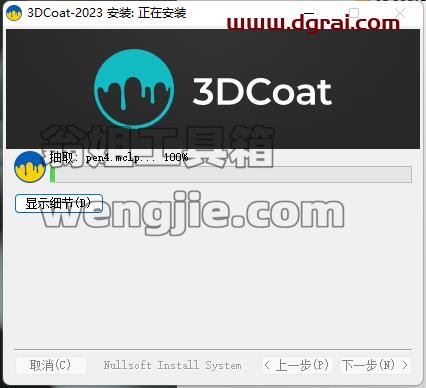Click the small blue-yellow icon beside progress bar
Image resolution: width=426 pixels, height=388 pixels.
pos(30,167)
